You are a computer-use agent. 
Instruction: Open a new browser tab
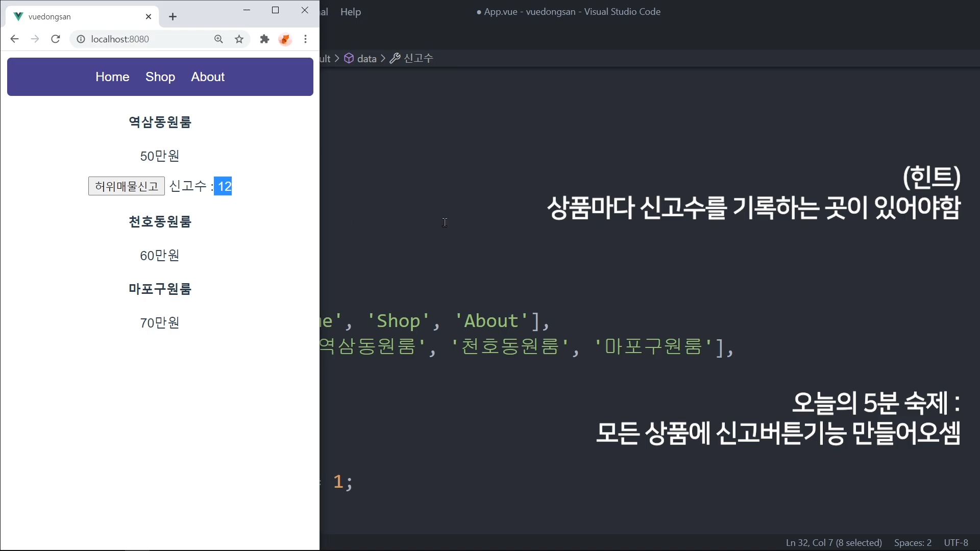[x=173, y=17]
